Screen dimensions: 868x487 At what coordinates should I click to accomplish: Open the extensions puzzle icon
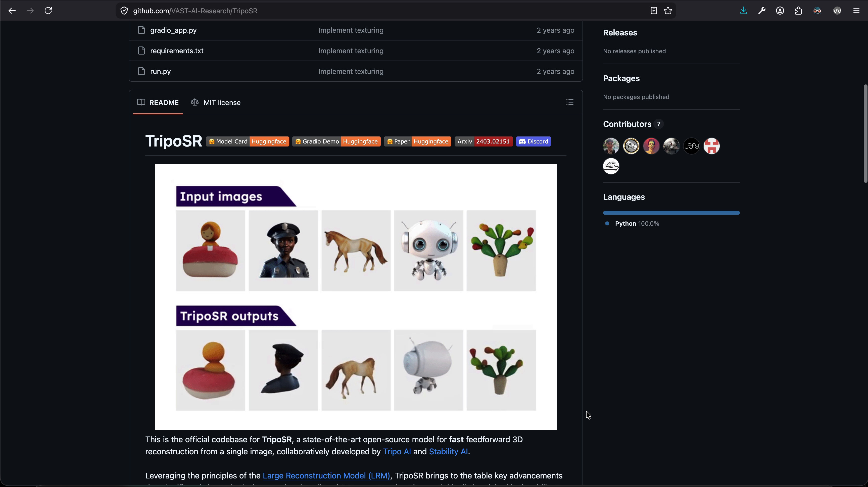(x=798, y=11)
